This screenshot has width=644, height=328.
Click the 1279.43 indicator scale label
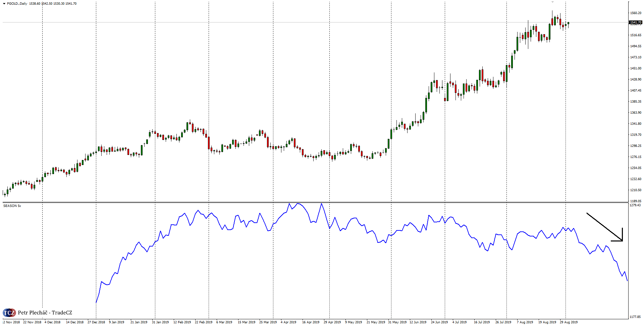pos(635,205)
